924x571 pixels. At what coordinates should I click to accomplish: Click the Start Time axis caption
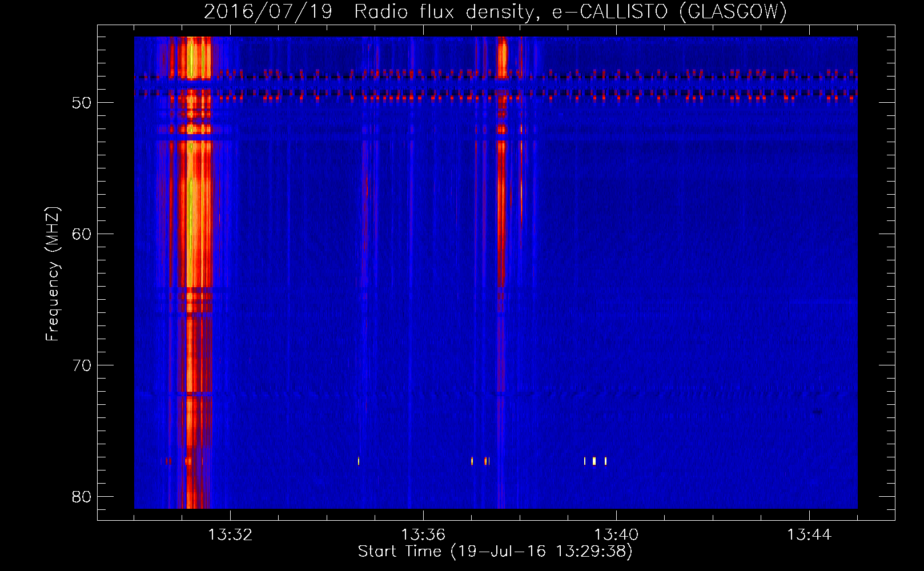(495, 552)
